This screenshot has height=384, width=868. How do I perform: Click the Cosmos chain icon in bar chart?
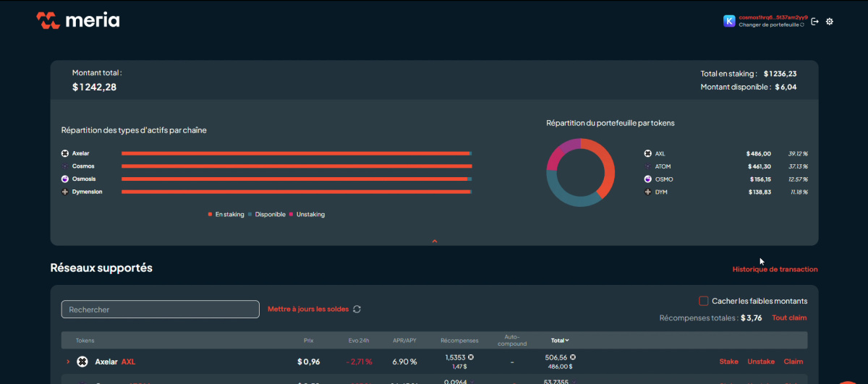[65, 166]
